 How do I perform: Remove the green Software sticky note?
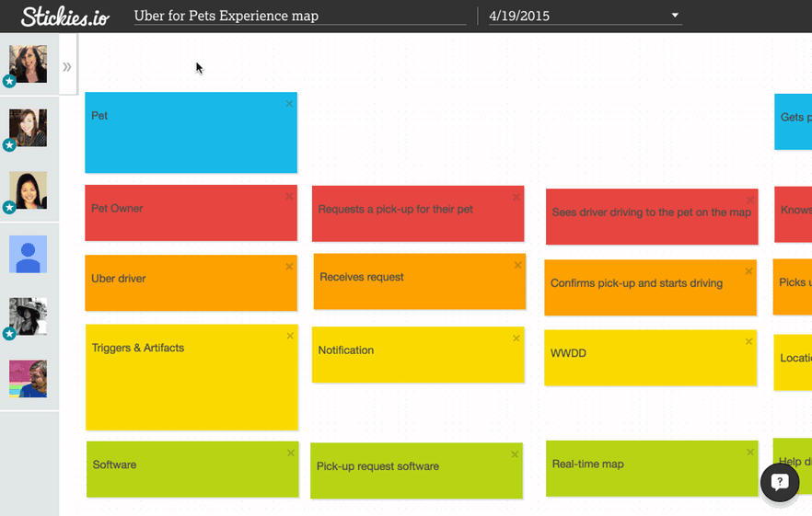coord(291,453)
